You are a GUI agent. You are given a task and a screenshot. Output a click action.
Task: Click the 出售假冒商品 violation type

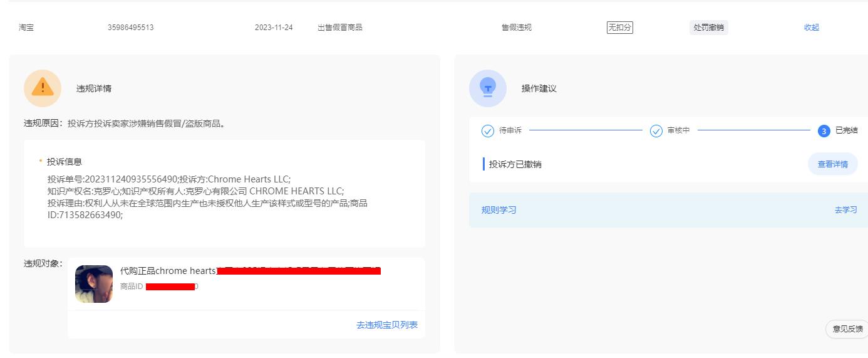click(340, 28)
